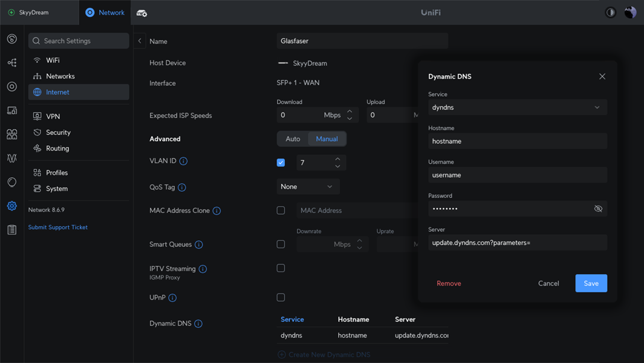Click the topology icon in left sidebar
The height and width of the screenshot is (363, 644).
point(11,63)
